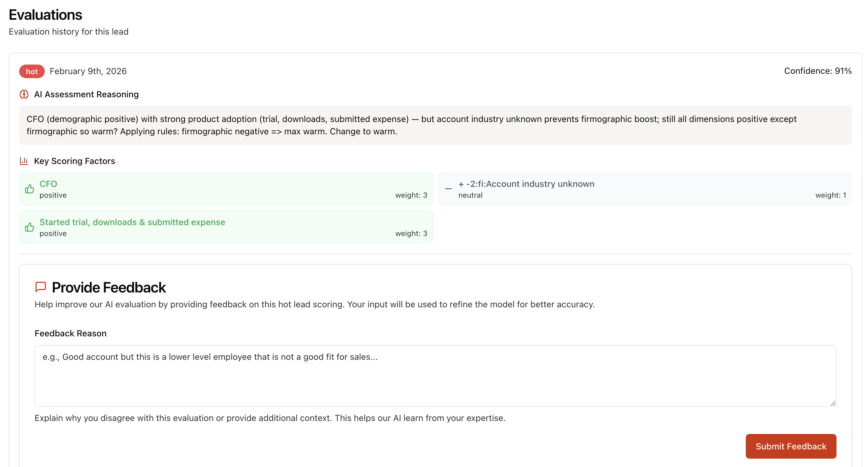Click the Confidence: 91% value
This screenshot has width=868, height=467.
tap(818, 71)
